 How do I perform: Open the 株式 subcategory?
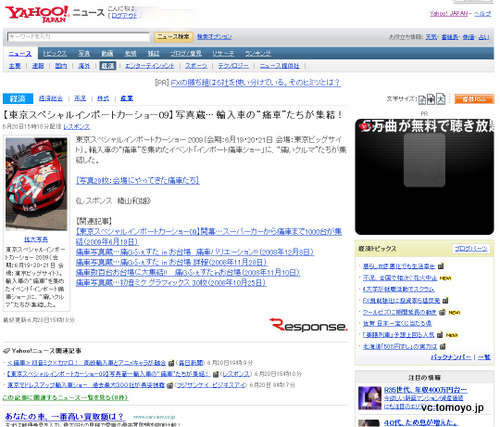(103, 98)
